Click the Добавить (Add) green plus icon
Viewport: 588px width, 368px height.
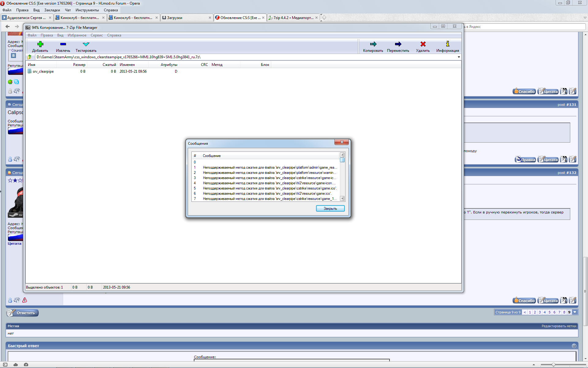40,44
